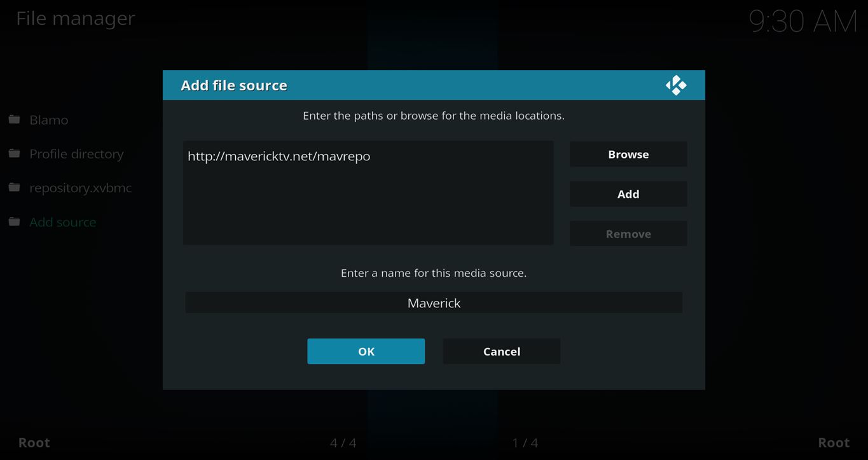Click the File manager title
The image size is (868, 460).
[76, 18]
